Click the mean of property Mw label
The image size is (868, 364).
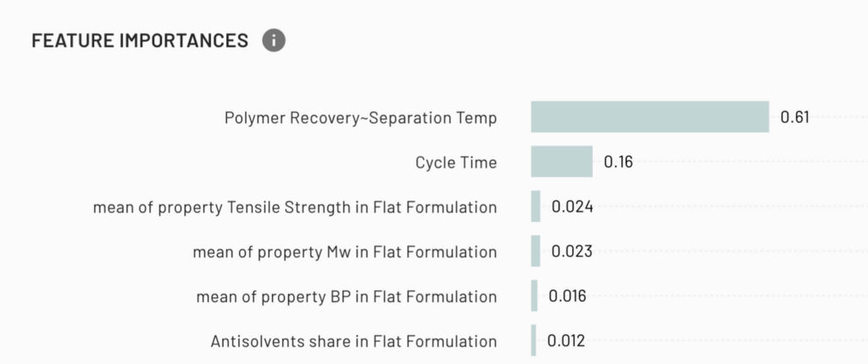pos(344,252)
